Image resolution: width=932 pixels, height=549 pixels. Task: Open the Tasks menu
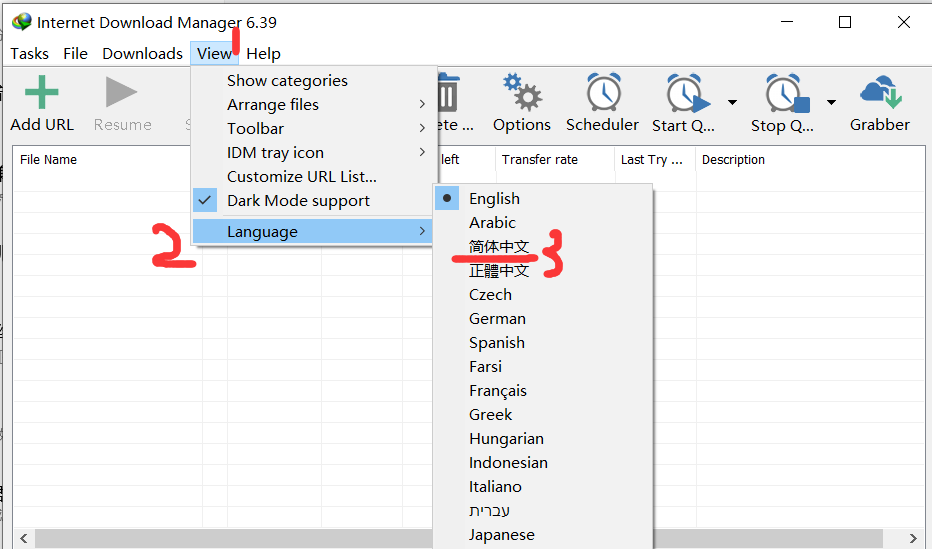click(x=30, y=53)
